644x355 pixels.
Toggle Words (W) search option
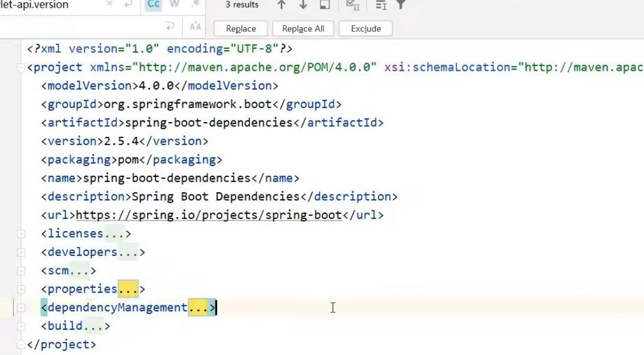click(175, 4)
